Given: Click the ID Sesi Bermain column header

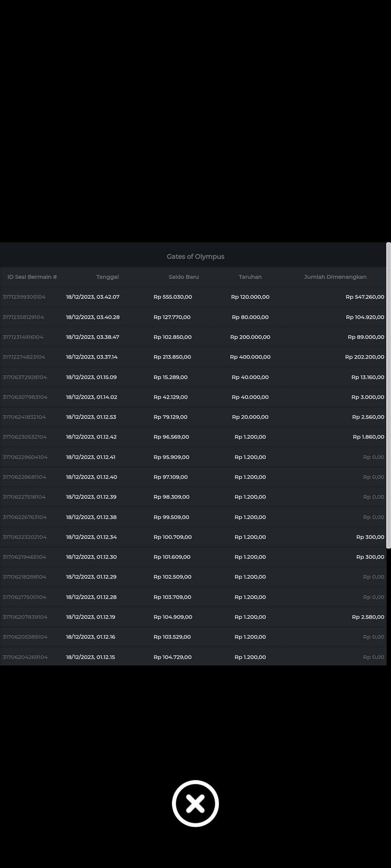Looking at the screenshot, I should click(32, 277).
